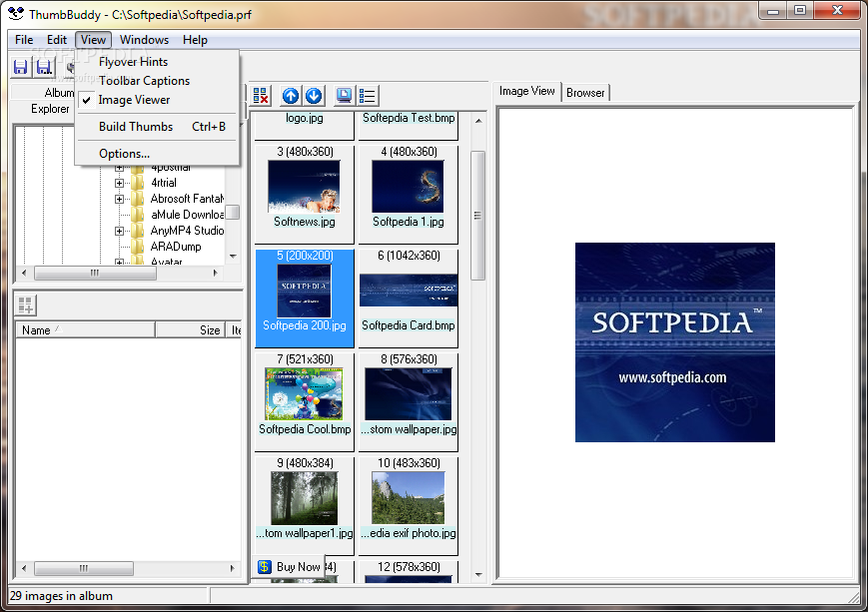This screenshot has width=868, height=612.
Task: Enable Flyover Hints in View menu
Action: tap(159, 62)
